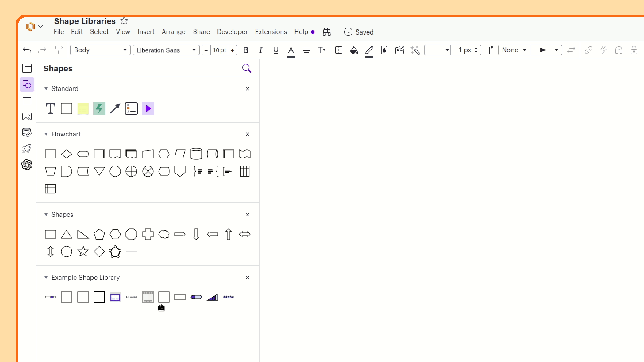Open the Extensions menu
The width and height of the screenshot is (644, 362).
pyautogui.click(x=271, y=32)
